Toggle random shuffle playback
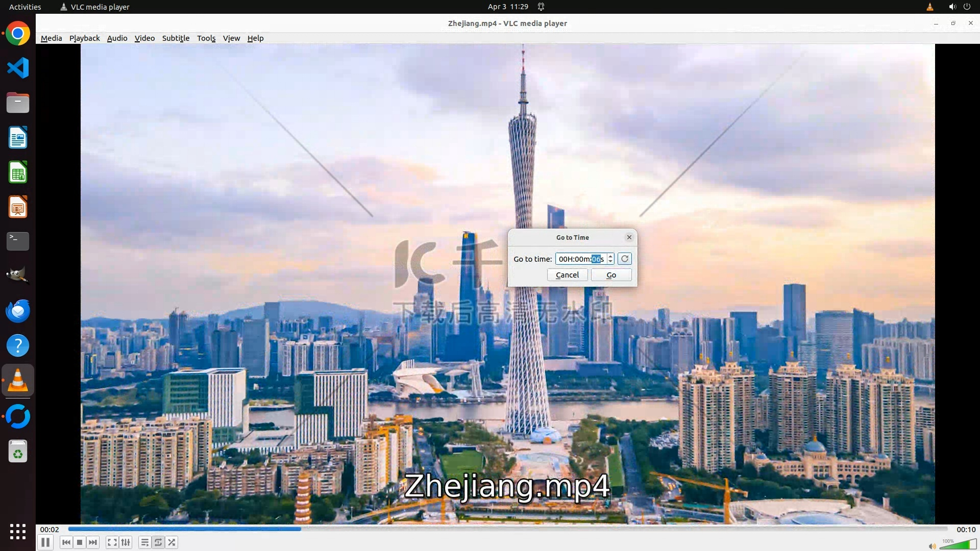This screenshot has height=551, width=980. click(172, 542)
